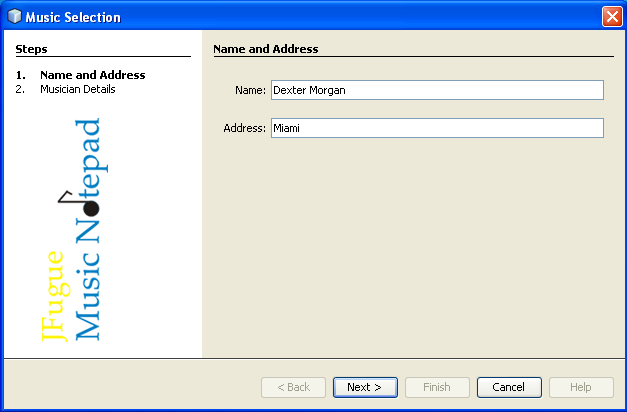Close the Music Selection dialog
This screenshot has width=627, height=412.
(x=612, y=17)
